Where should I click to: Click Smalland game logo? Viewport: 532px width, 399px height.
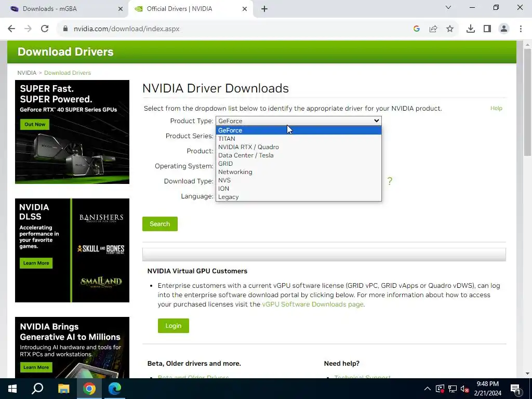(101, 282)
